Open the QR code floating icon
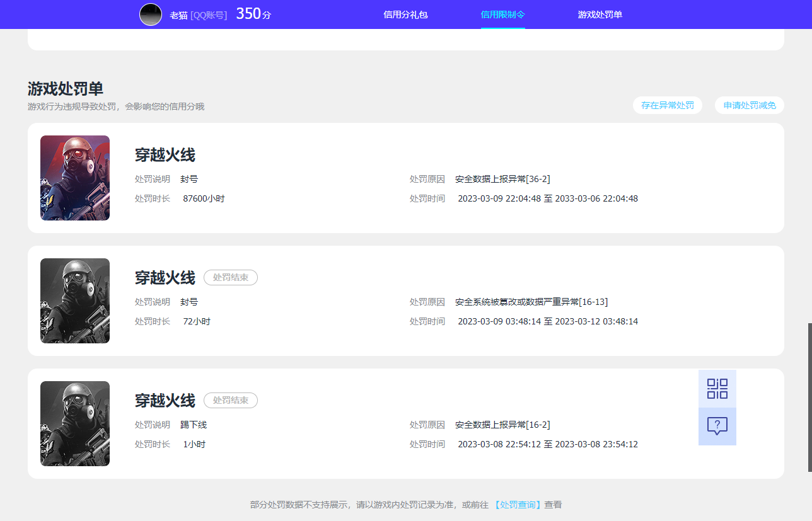This screenshot has height=521, width=812. pos(717,389)
